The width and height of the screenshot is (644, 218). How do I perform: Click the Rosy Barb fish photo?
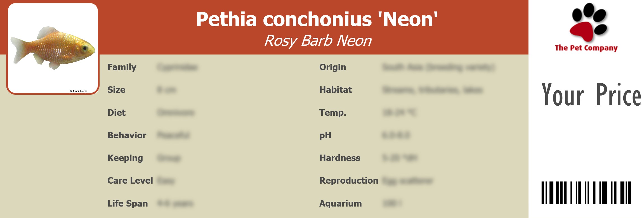coord(53,48)
